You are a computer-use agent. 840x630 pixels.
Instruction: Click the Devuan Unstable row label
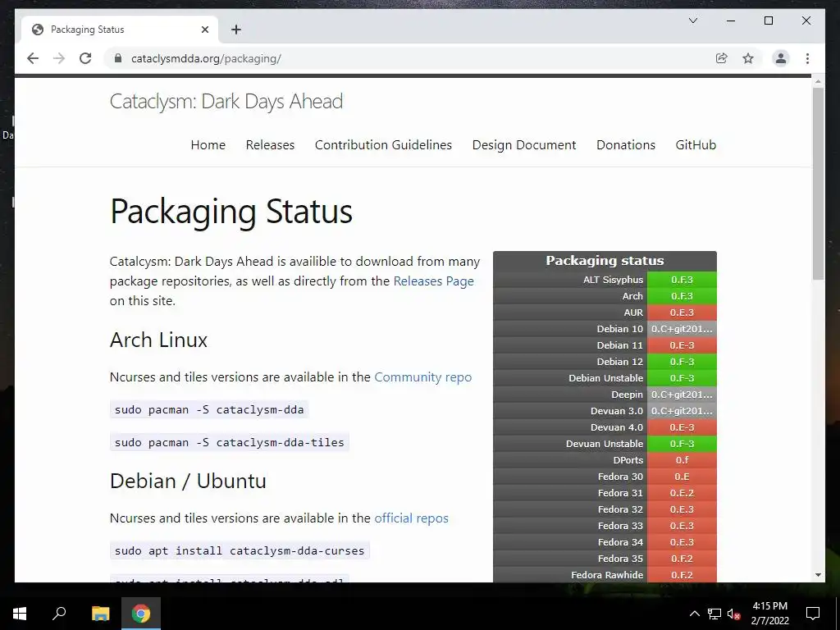tap(605, 444)
